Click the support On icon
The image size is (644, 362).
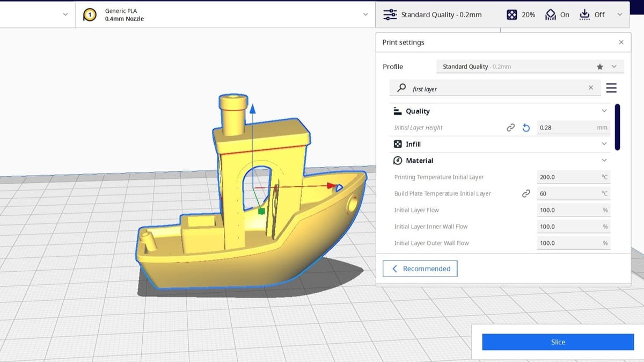(x=551, y=15)
